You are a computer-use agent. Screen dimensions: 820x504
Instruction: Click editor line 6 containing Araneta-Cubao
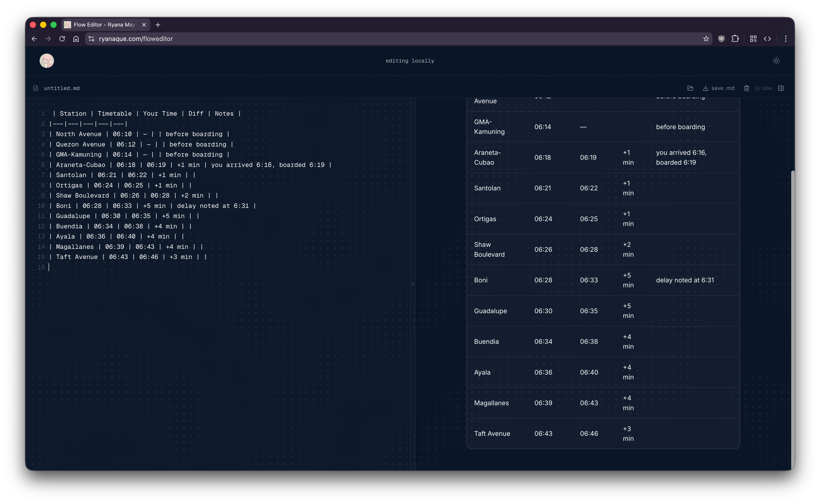coord(190,165)
